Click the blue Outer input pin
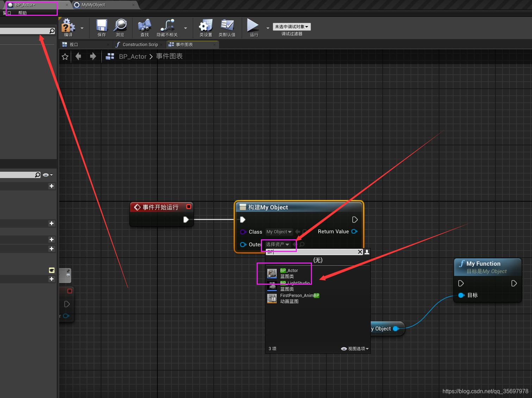 [243, 245]
